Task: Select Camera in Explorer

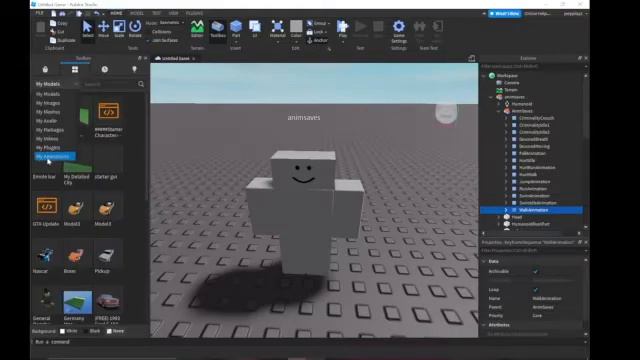Action: [x=511, y=83]
